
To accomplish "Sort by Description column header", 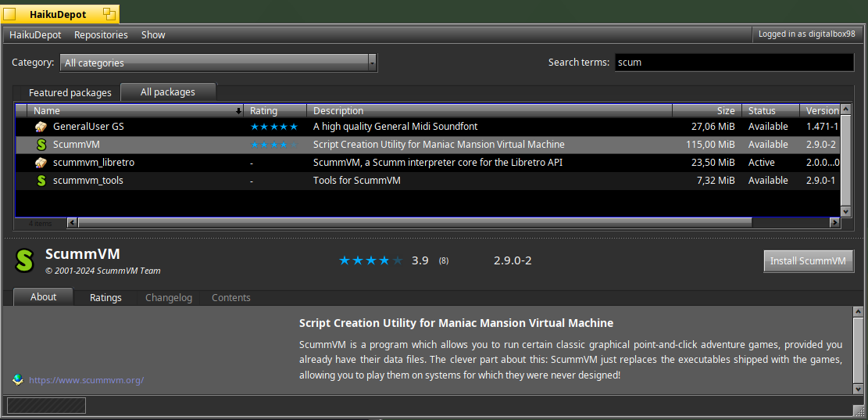I will 490,111.
